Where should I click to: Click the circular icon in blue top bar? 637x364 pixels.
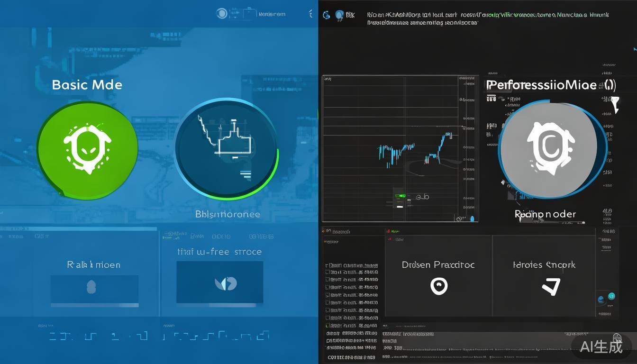[x=221, y=14]
